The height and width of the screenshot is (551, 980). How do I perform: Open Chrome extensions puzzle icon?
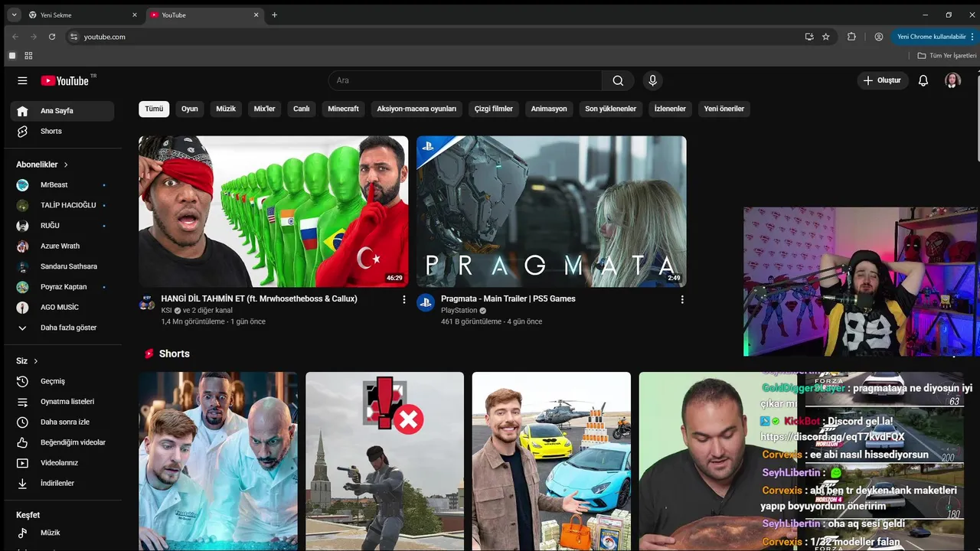[851, 36]
